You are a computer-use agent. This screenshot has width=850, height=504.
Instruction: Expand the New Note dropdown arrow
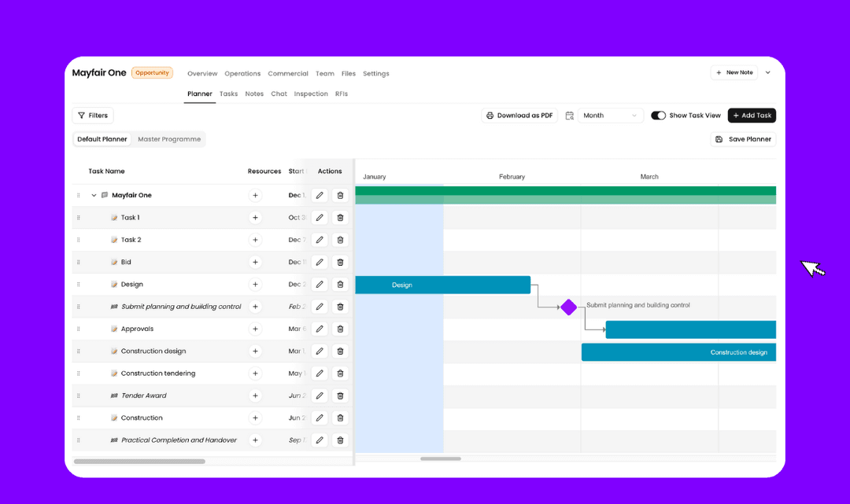(768, 72)
